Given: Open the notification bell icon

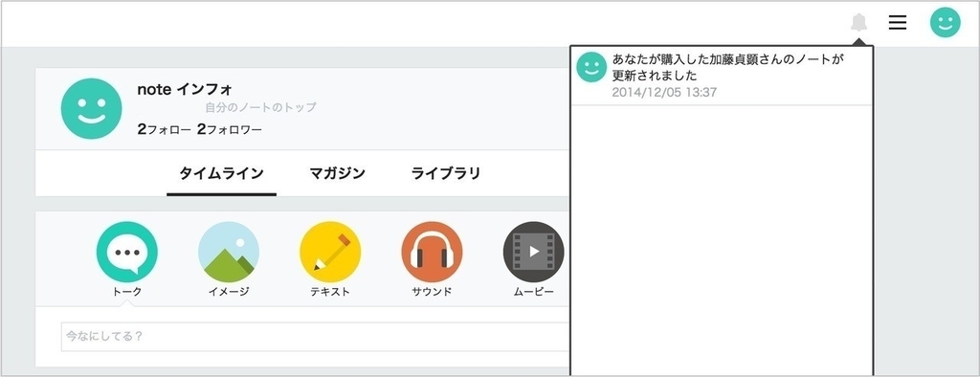Looking at the screenshot, I should [x=859, y=23].
